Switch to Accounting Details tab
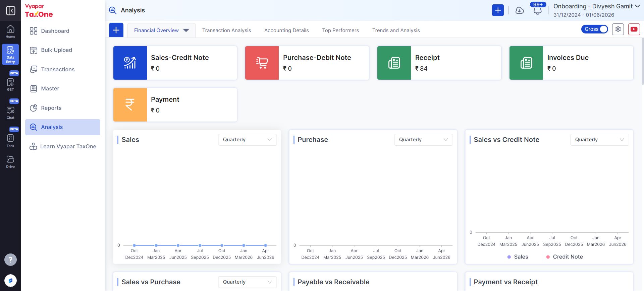Image resolution: width=644 pixels, height=291 pixels. point(286,30)
